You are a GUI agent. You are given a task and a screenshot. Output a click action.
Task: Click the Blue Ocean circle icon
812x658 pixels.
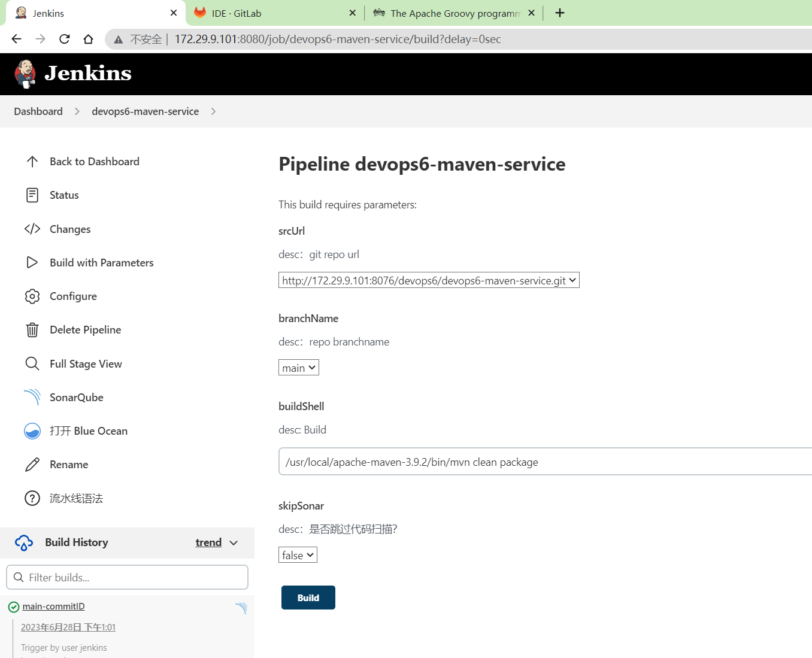[x=32, y=431]
